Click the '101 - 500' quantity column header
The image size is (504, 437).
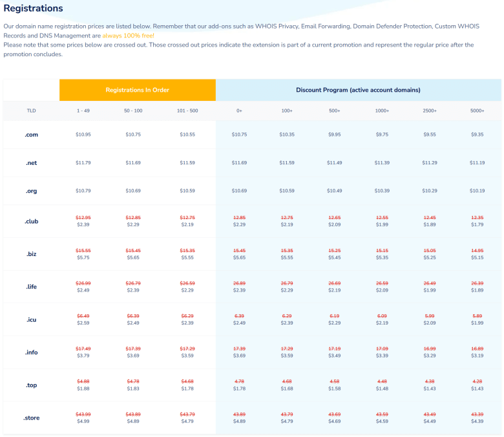pos(187,111)
